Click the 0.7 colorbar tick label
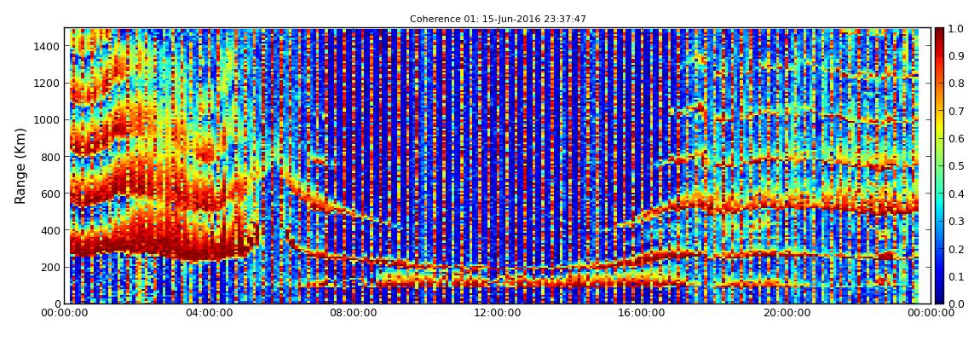 pyautogui.click(x=955, y=112)
